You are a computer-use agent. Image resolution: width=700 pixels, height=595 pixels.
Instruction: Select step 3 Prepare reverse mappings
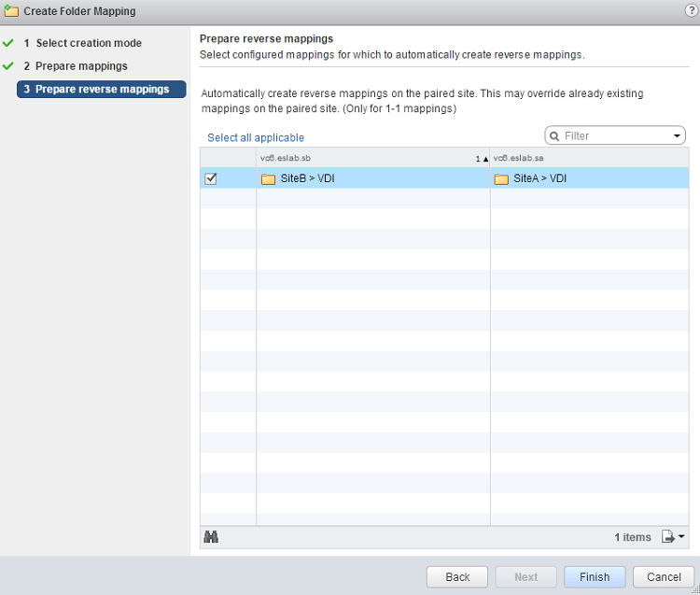(102, 90)
